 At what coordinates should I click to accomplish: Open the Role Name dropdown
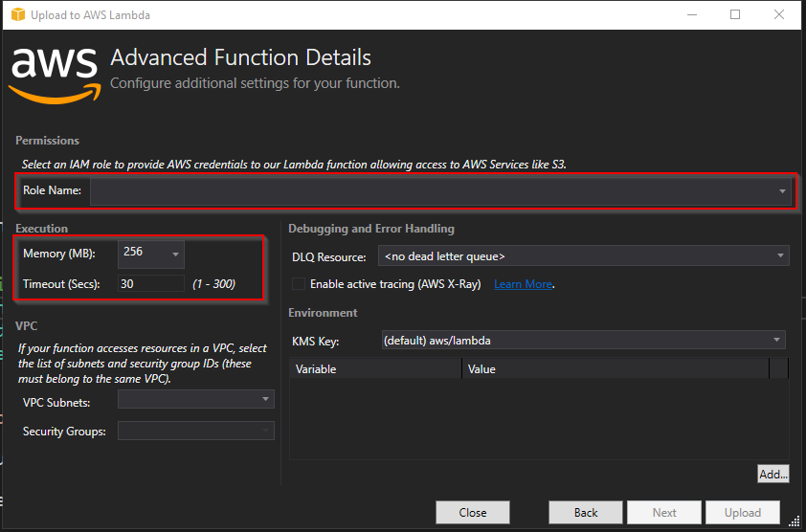[440, 191]
